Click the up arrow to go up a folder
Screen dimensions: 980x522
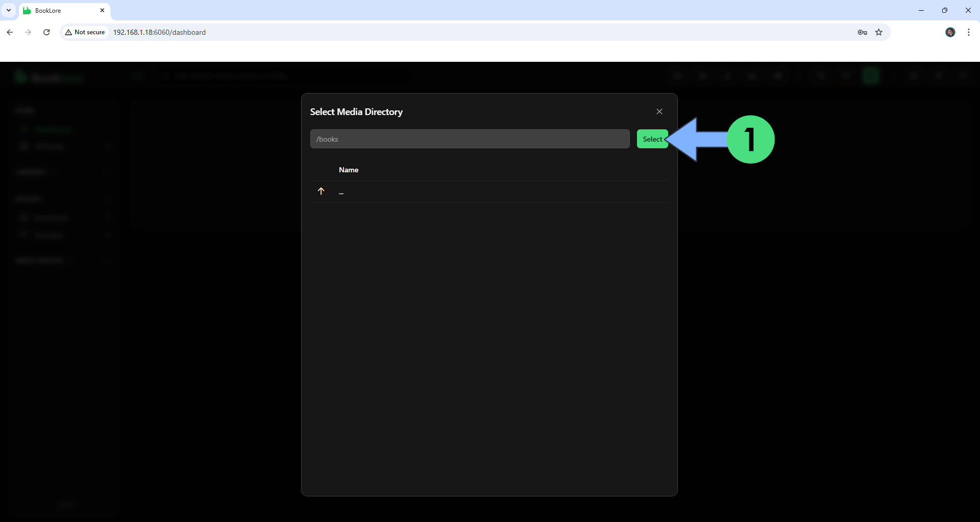[321, 191]
